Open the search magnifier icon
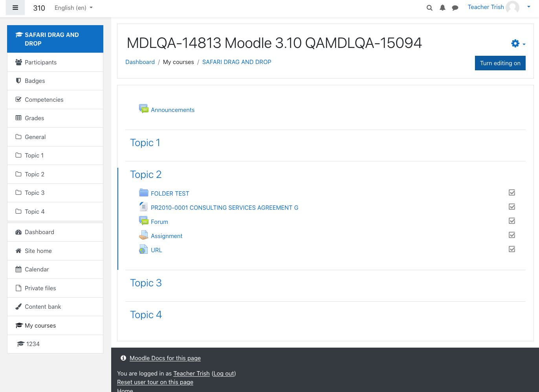The image size is (539, 392). point(429,8)
